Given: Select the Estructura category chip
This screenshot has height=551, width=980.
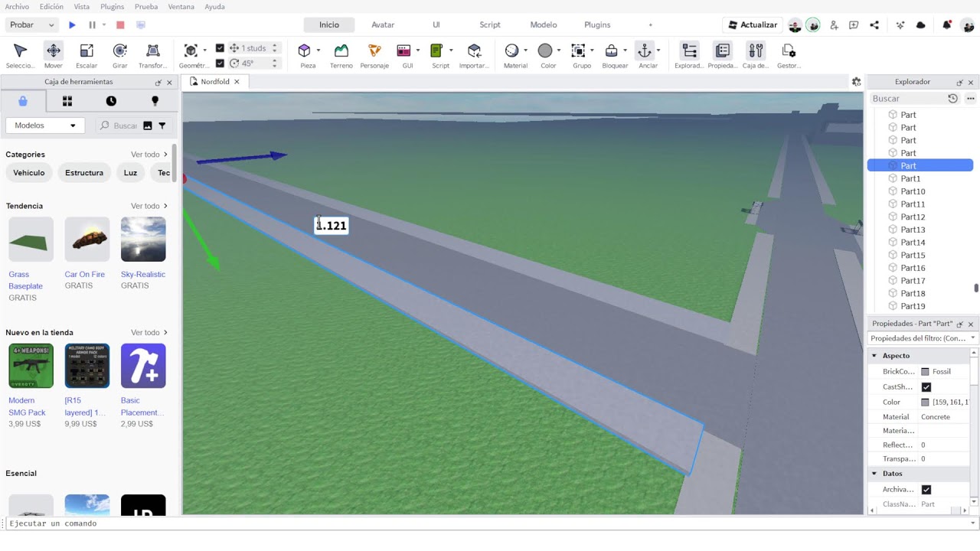Looking at the screenshot, I should click(84, 173).
